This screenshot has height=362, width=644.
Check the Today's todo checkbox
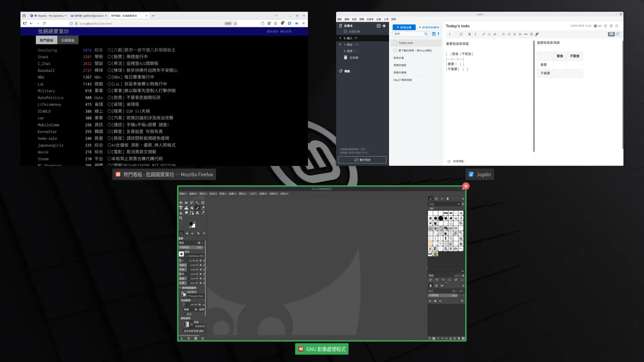tap(395, 43)
